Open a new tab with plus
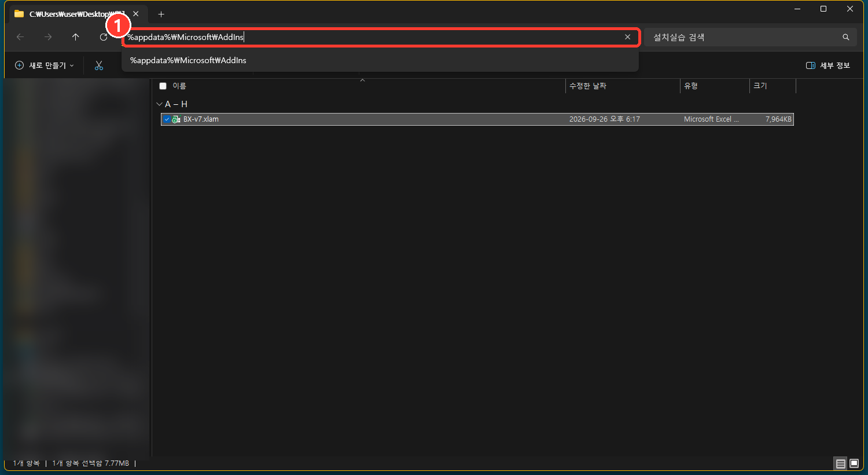The height and width of the screenshot is (475, 868). pos(161,14)
